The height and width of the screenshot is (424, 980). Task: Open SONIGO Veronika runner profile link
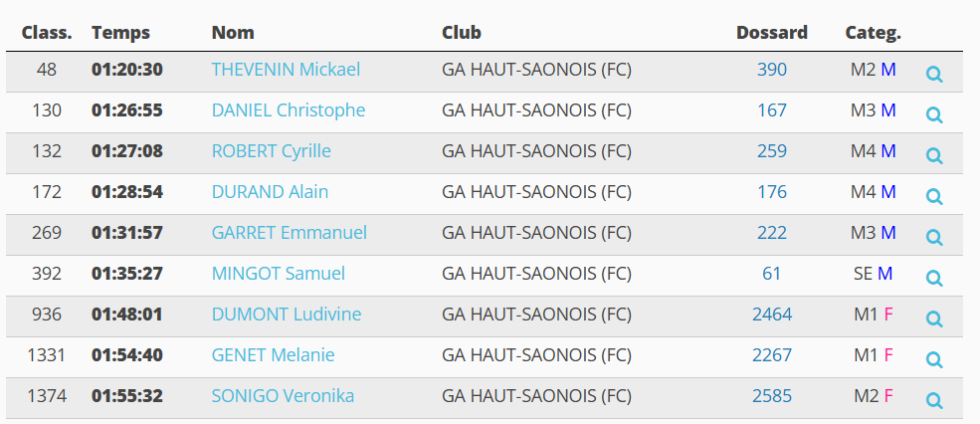[x=283, y=396]
